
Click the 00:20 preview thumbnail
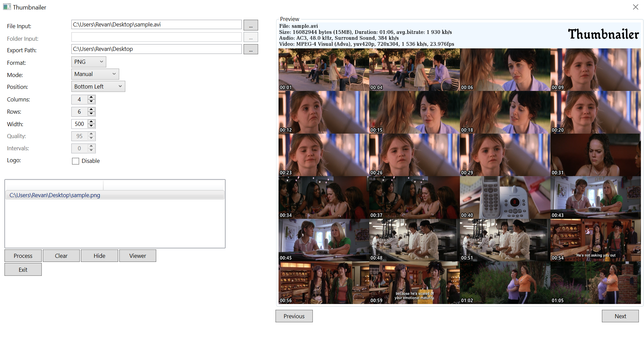(596, 112)
